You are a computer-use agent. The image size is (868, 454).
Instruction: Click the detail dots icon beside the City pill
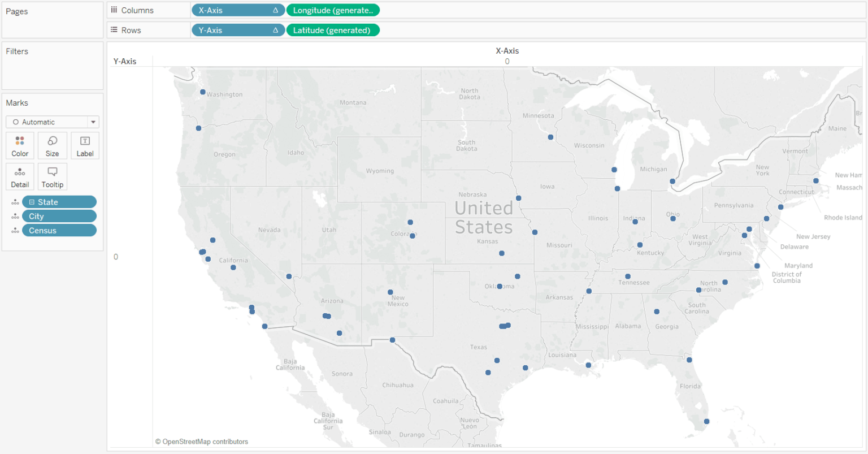[15, 216]
